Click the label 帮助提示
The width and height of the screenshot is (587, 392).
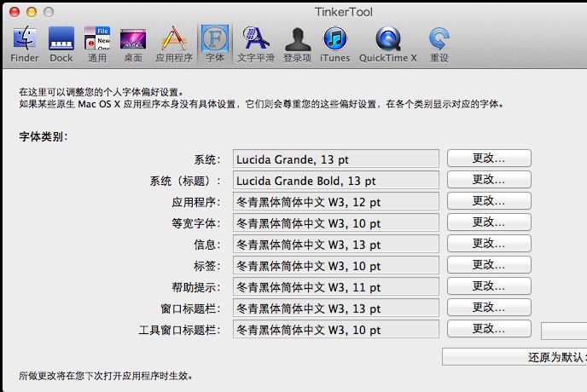tap(195, 287)
